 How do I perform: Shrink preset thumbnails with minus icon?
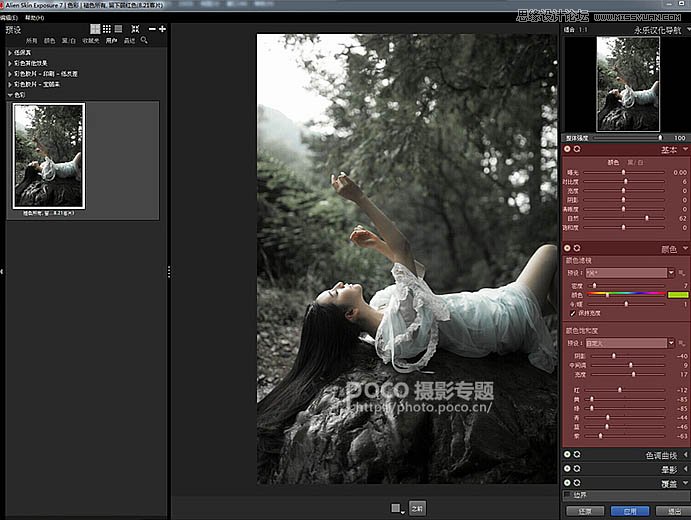pos(152,29)
